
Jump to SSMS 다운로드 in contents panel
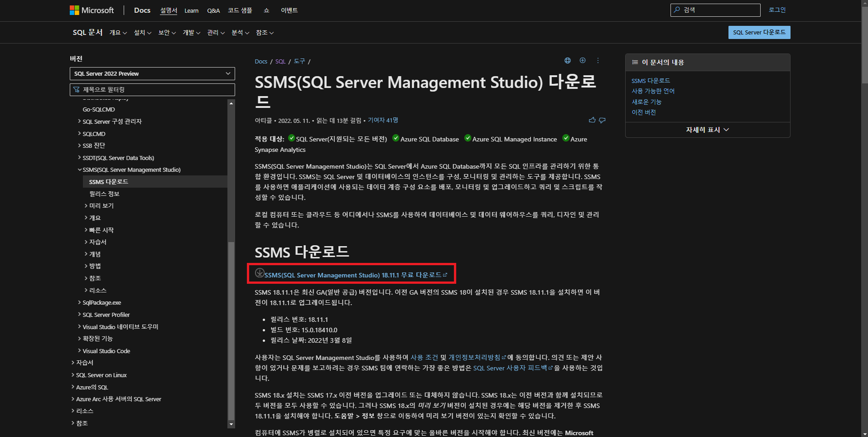pyautogui.click(x=651, y=81)
